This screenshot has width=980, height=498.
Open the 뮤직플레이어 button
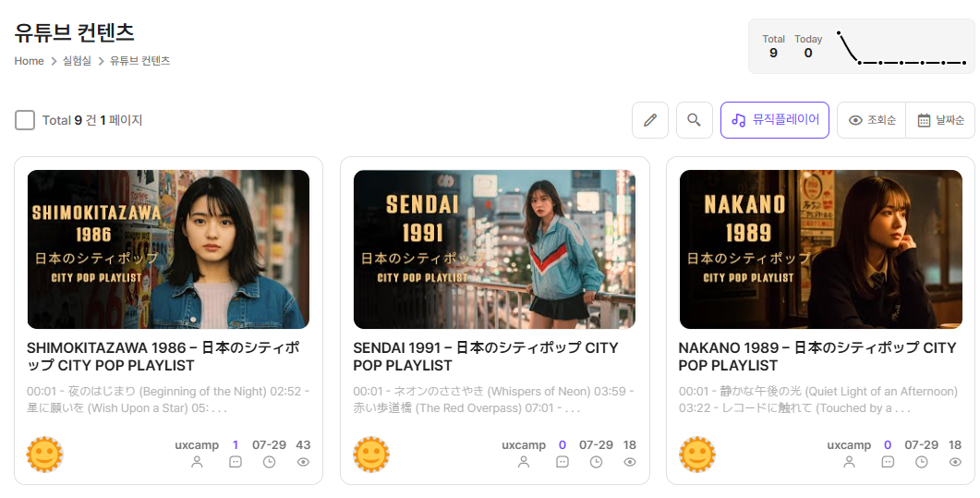pyautogui.click(x=775, y=120)
